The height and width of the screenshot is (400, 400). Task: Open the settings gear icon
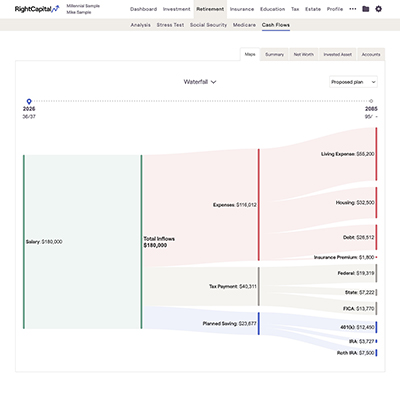point(378,9)
